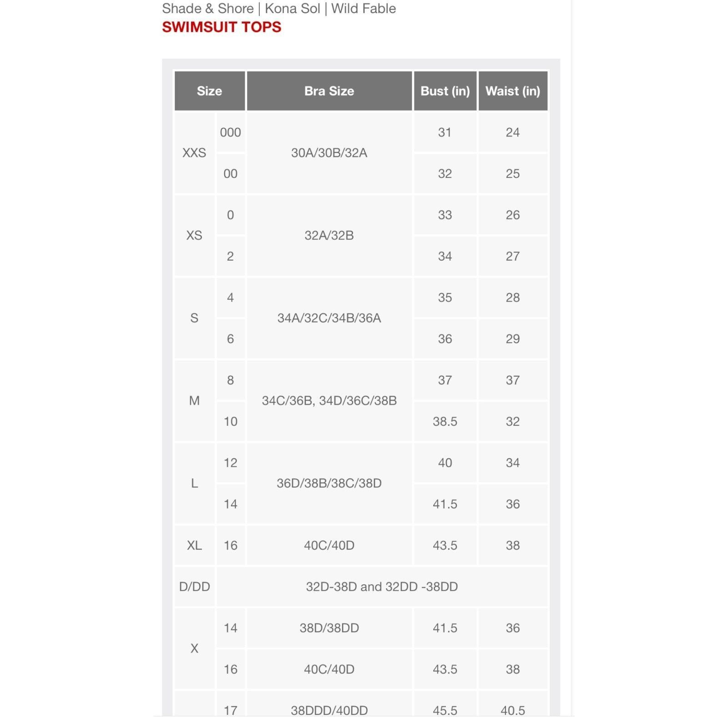Click the Size column header
This screenshot has height=728, width=728.
(209, 91)
